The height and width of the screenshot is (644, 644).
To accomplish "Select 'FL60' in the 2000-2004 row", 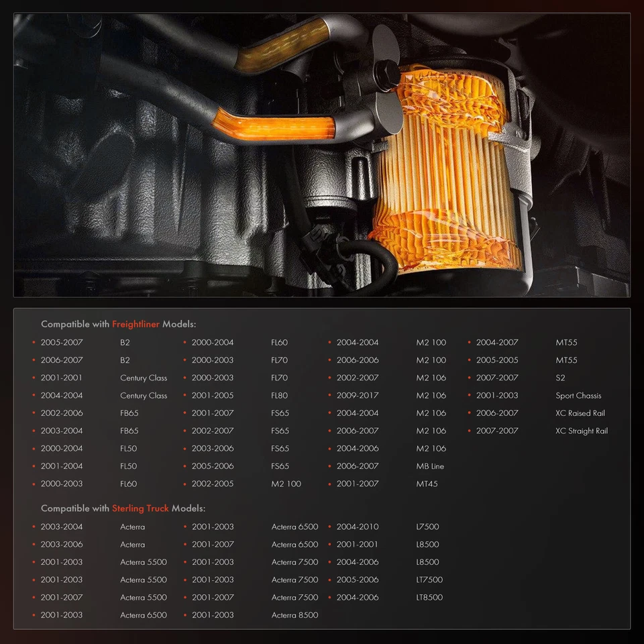I will (x=279, y=342).
